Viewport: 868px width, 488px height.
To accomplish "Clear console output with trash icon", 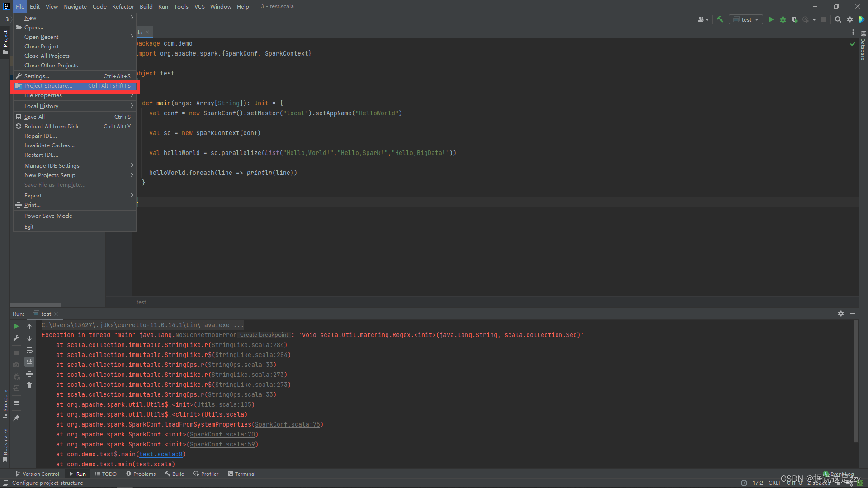I will click(29, 385).
